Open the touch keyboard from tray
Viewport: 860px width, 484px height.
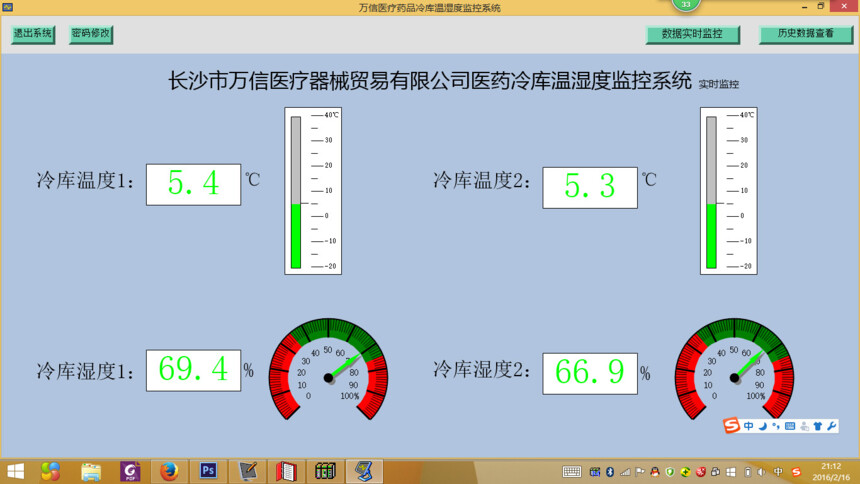[572, 472]
